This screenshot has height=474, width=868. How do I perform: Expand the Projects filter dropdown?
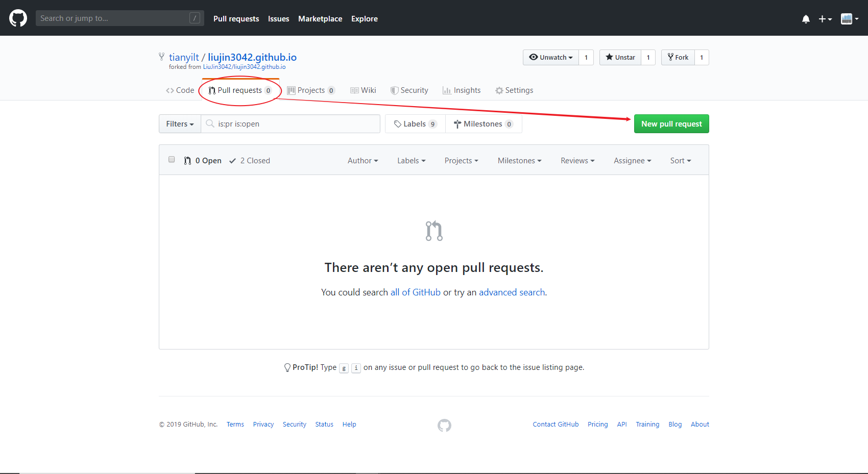[x=462, y=161]
